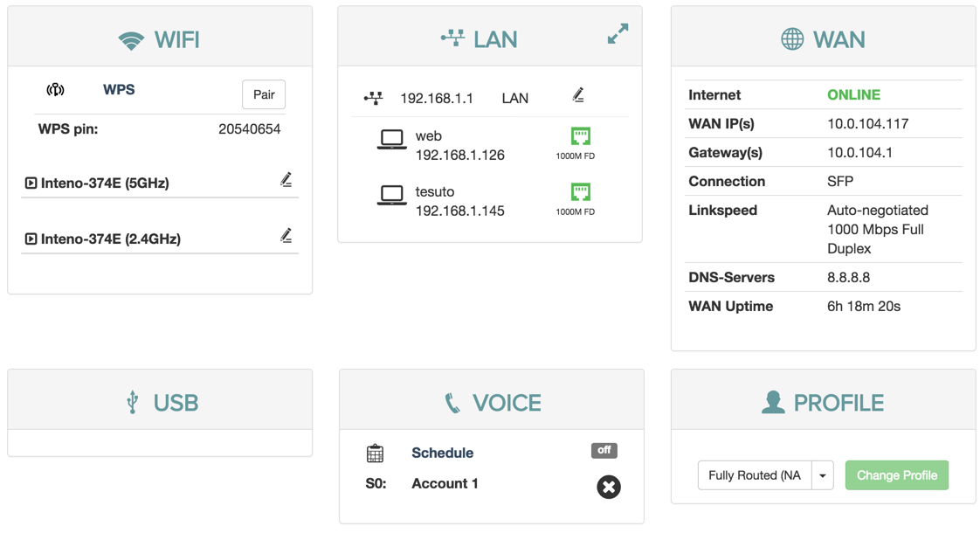This screenshot has height=533, width=980.
Task: Edit the Inteno-374E (2.4GHz) network
Action: pos(286,236)
